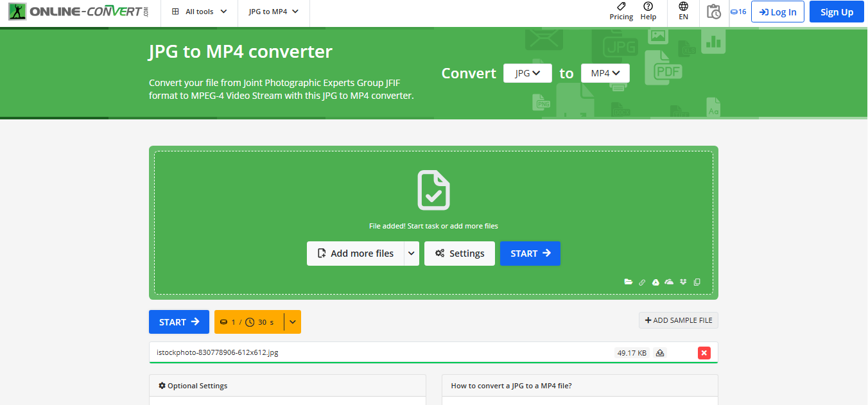The height and width of the screenshot is (405, 868).
Task: Open conversion history via clipboard-clock icon
Action: coord(714,12)
